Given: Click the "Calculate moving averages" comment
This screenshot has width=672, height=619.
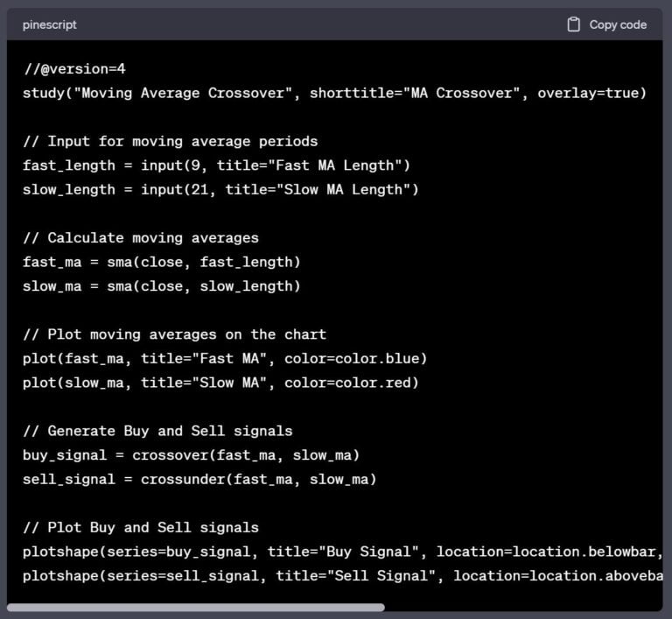Looking at the screenshot, I should coord(141,237).
